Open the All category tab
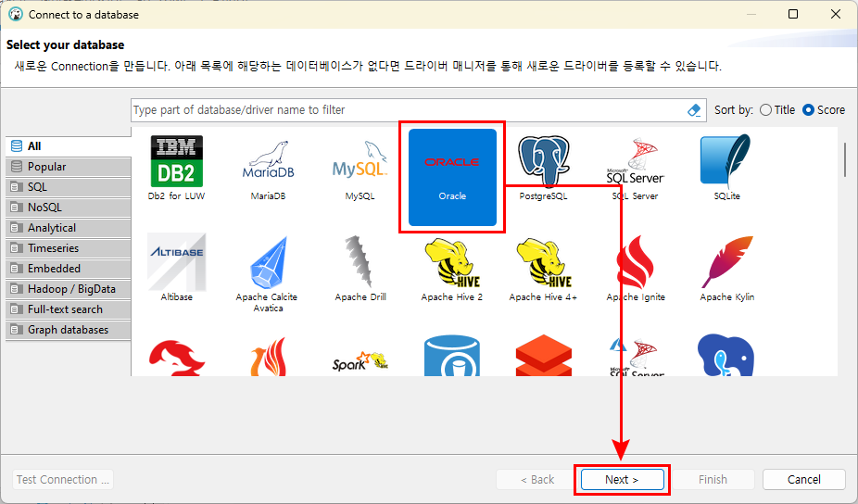The height and width of the screenshot is (504, 858). pyautogui.click(x=69, y=146)
